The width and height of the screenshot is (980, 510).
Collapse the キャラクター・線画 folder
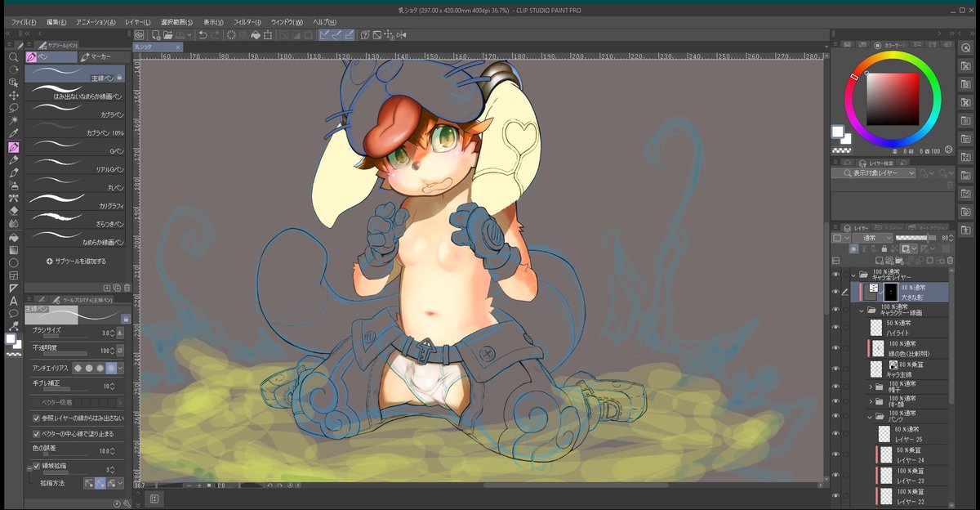point(862,310)
